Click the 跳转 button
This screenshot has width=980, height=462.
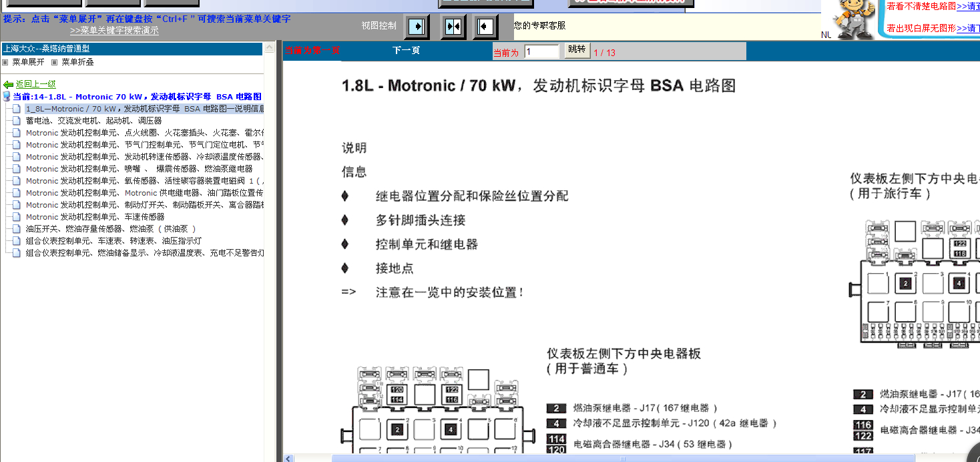[x=576, y=50]
